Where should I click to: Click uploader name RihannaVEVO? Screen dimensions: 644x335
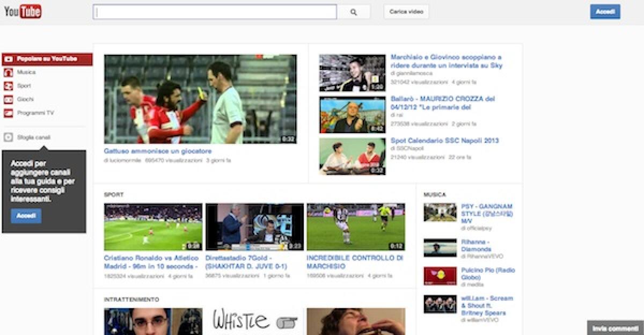tap(486, 257)
